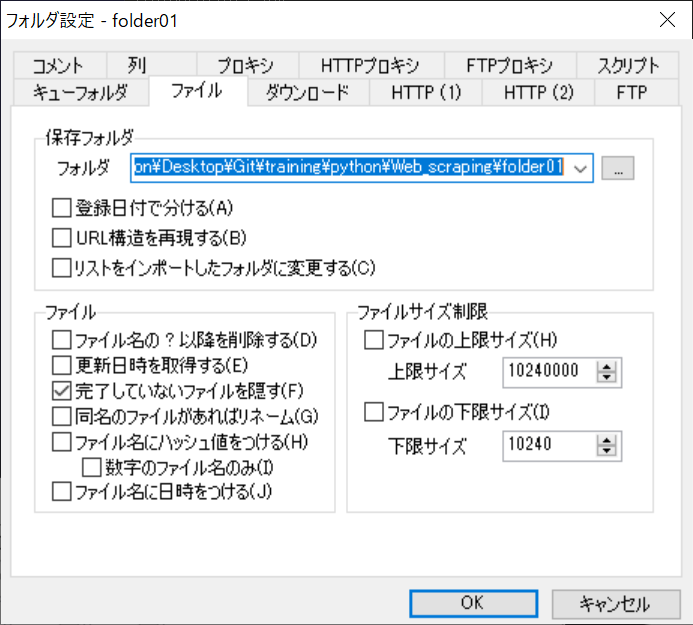Select the ファイル tab

point(198,91)
